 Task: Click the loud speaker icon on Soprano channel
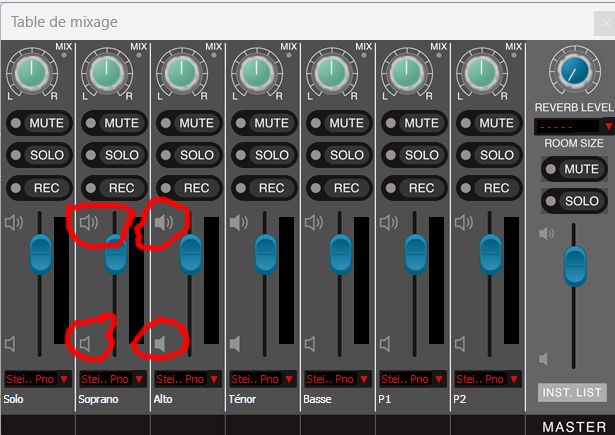coord(89,222)
